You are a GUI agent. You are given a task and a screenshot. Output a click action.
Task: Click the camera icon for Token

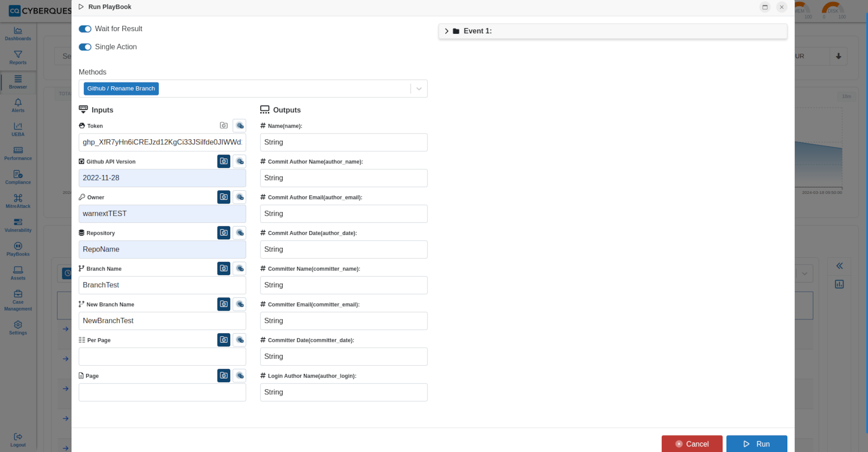click(224, 125)
